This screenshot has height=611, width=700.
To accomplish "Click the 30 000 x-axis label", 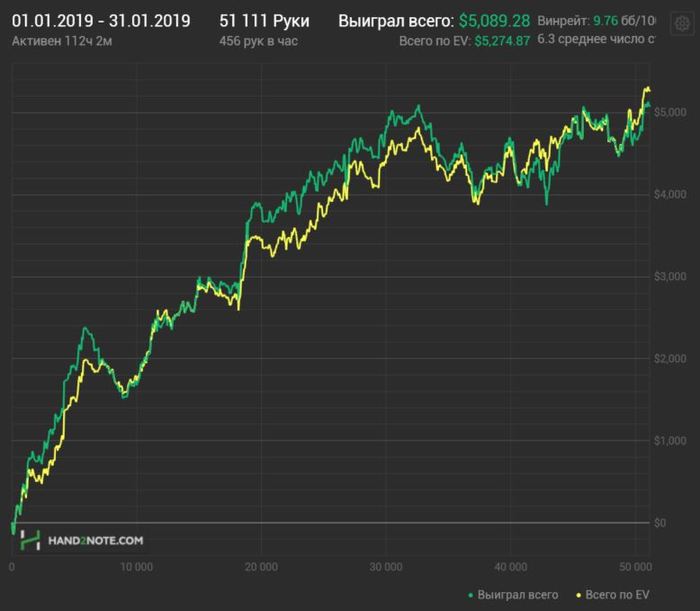I will click(x=386, y=567).
